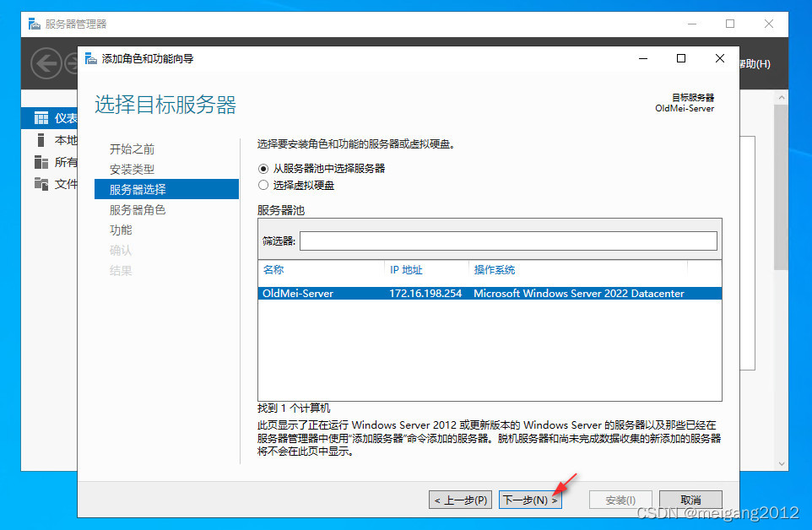Click the Server Manager vertical scrollbar thumb
The image size is (812, 530).
click(782, 187)
